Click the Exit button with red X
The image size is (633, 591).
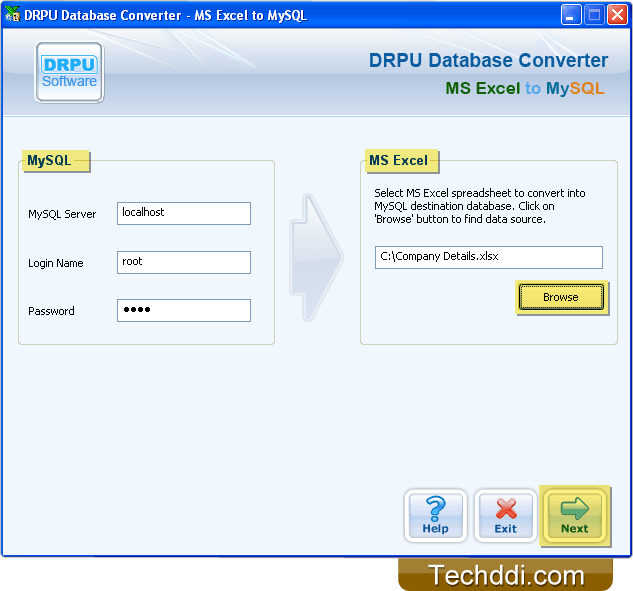pyautogui.click(x=505, y=516)
